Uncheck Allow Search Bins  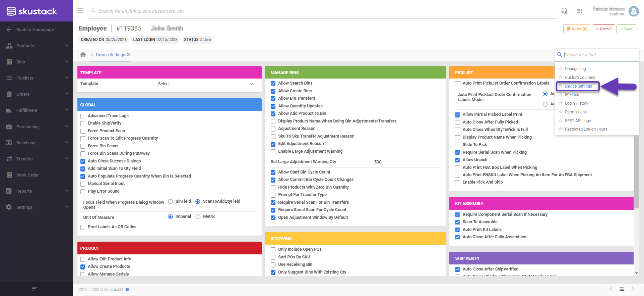click(x=273, y=84)
